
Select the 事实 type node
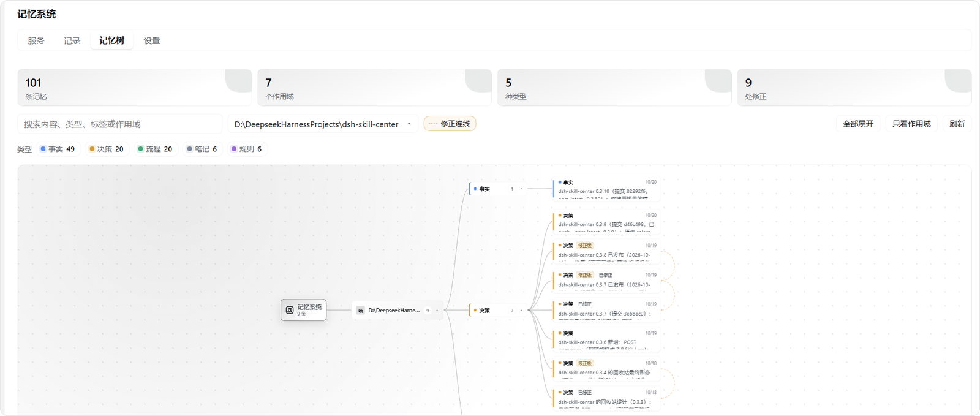click(x=498, y=189)
